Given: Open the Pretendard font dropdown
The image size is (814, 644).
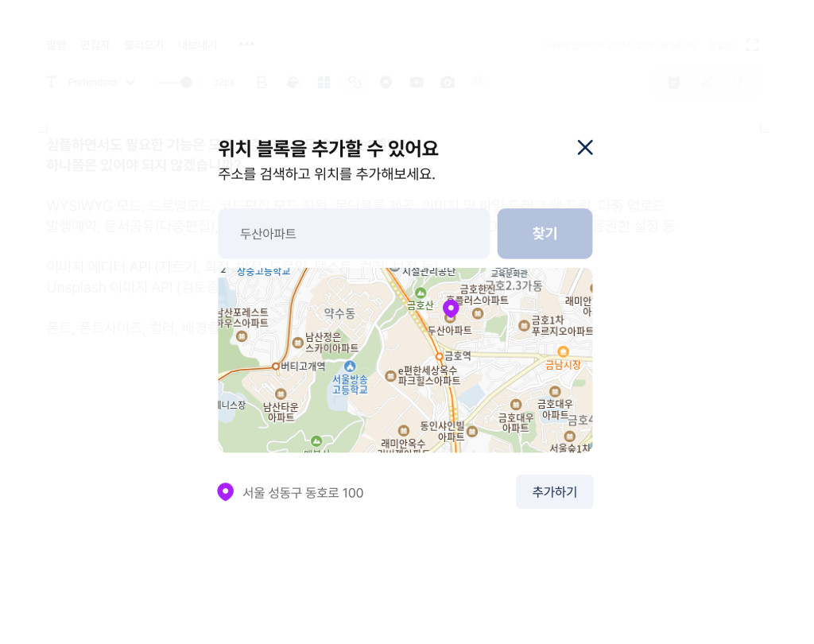Looking at the screenshot, I should click(101, 82).
